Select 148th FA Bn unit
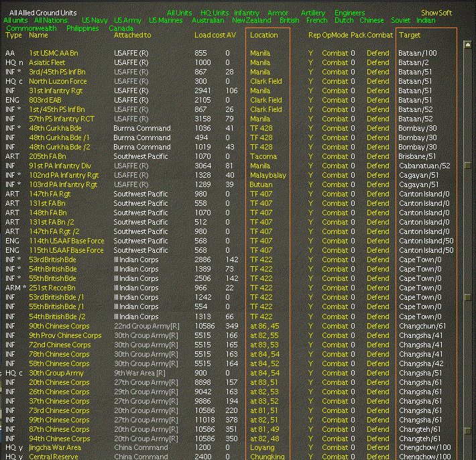The height and width of the screenshot is (460, 476). pos(48,213)
